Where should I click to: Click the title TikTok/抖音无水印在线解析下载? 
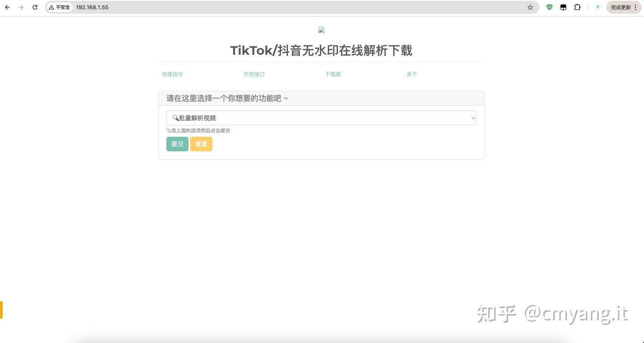(x=321, y=51)
